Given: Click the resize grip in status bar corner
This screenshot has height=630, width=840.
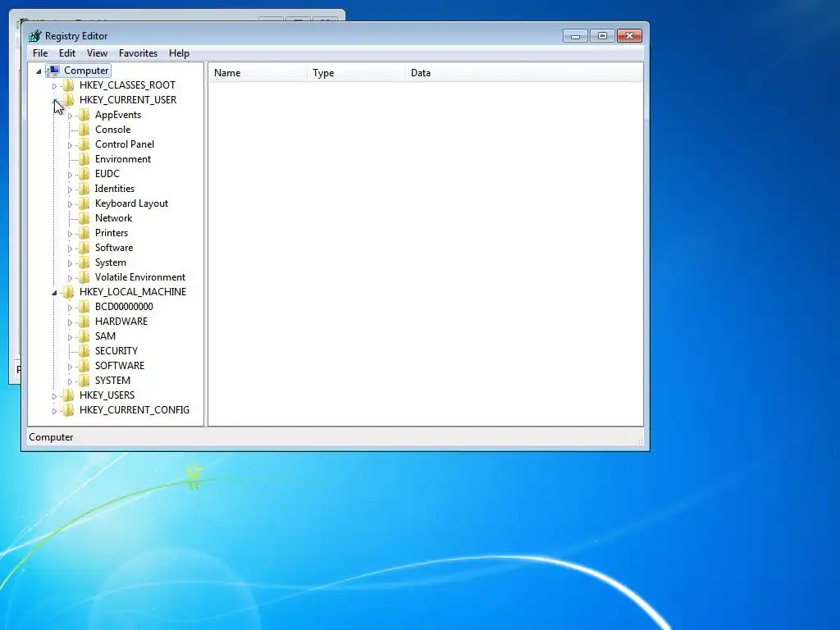Looking at the screenshot, I should 639,441.
